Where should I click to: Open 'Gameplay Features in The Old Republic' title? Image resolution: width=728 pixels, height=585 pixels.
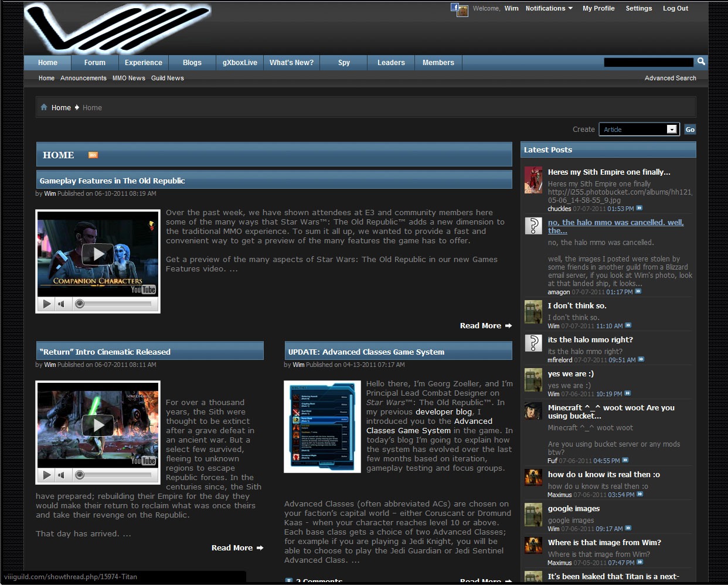pyautogui.click(x=112, y=181)
